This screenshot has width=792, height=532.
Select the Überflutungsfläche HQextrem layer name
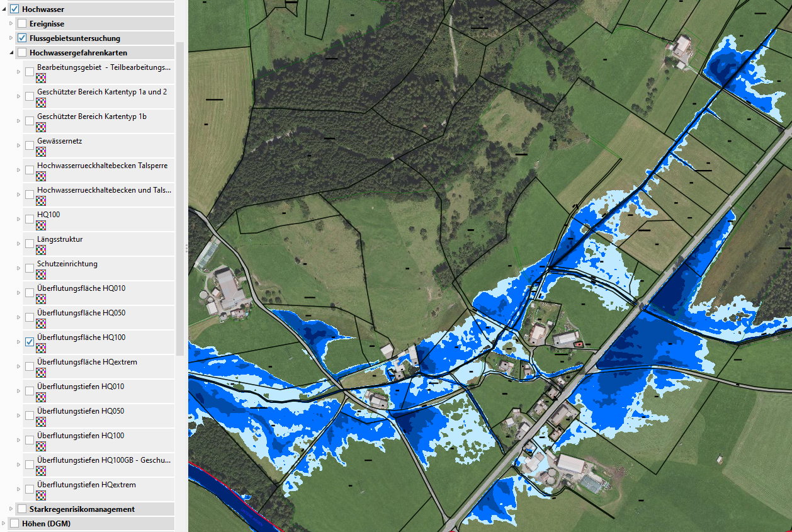tap(87, 362)
